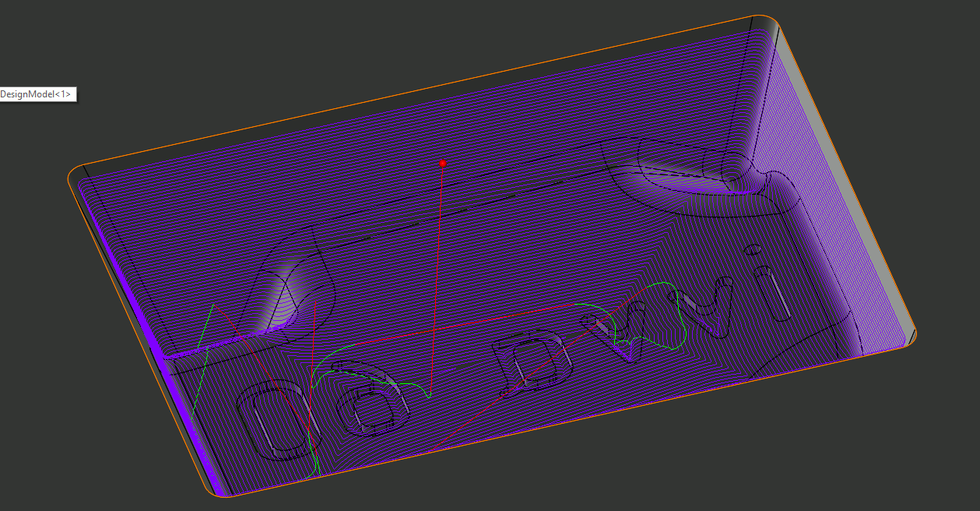Viewport: 980px width, 511px height.
Task: Select the red toolpath start point
Action: pos(443,164)
